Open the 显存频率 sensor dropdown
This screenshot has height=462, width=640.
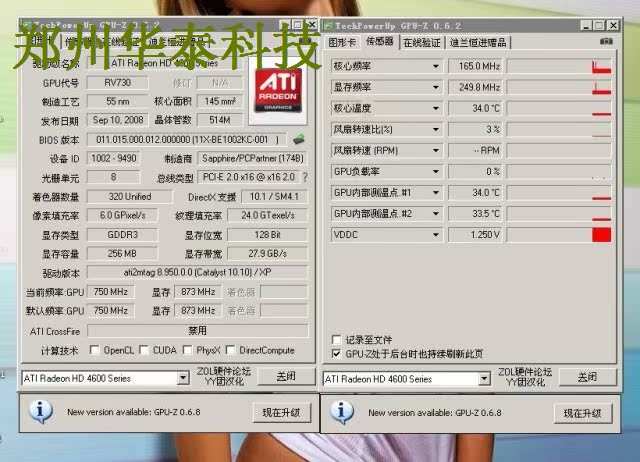pyautogui.click(x=436, y=87)
